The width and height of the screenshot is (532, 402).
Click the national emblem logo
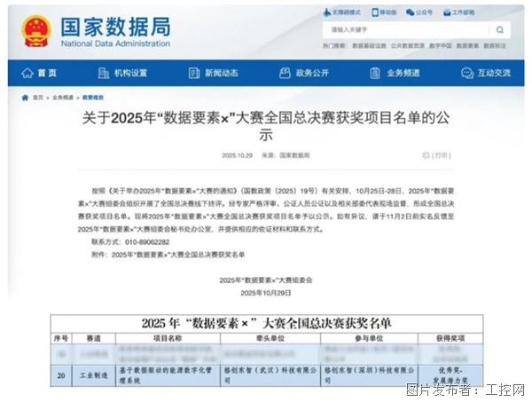tap(36, 30)
